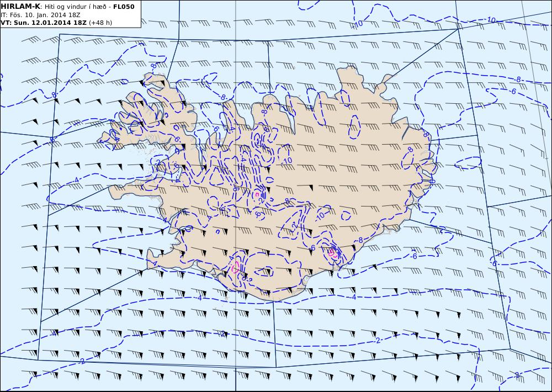Screen dimensions: 552x392
Task: Click the 'VT: Sun. 12.01.2014 18Z' valid time
Action: pyautogui.click(x=44, y=23)
